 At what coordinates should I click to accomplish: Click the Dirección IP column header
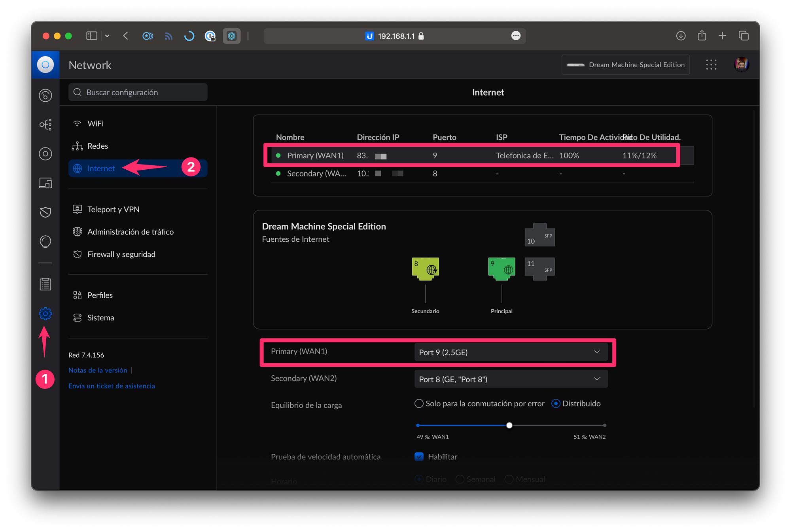pos(378,137)
